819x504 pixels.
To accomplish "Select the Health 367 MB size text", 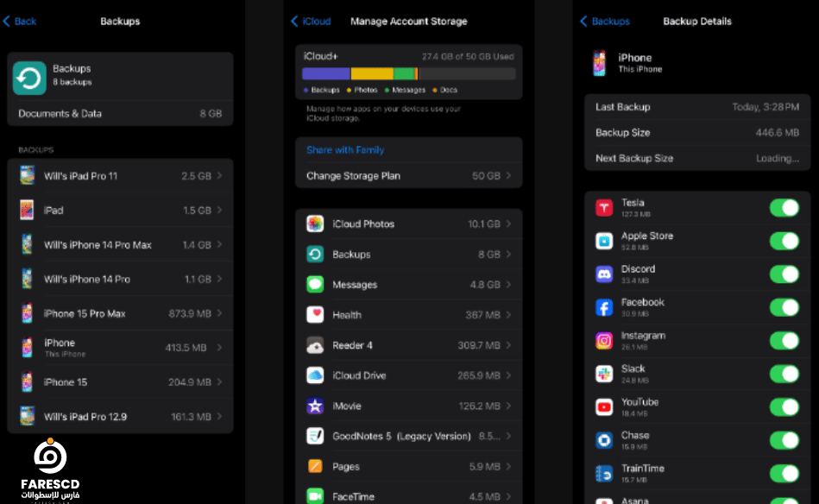I will click(x=483, y=315).
